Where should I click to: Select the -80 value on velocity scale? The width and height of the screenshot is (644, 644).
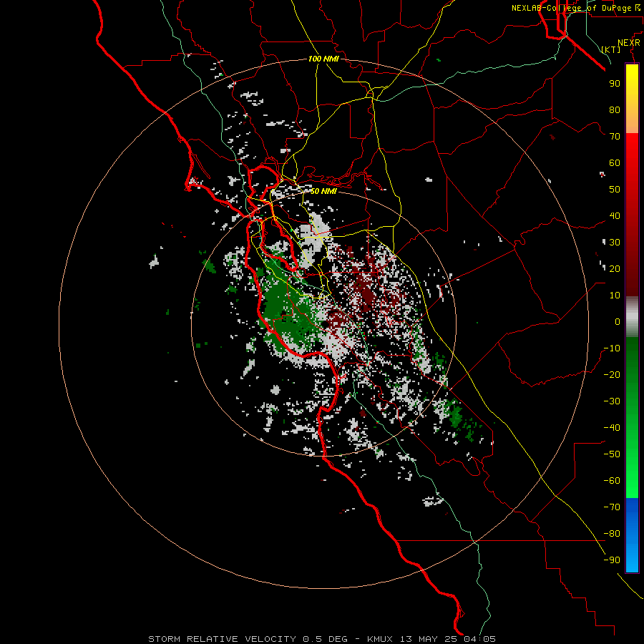(x=612, y=534)
